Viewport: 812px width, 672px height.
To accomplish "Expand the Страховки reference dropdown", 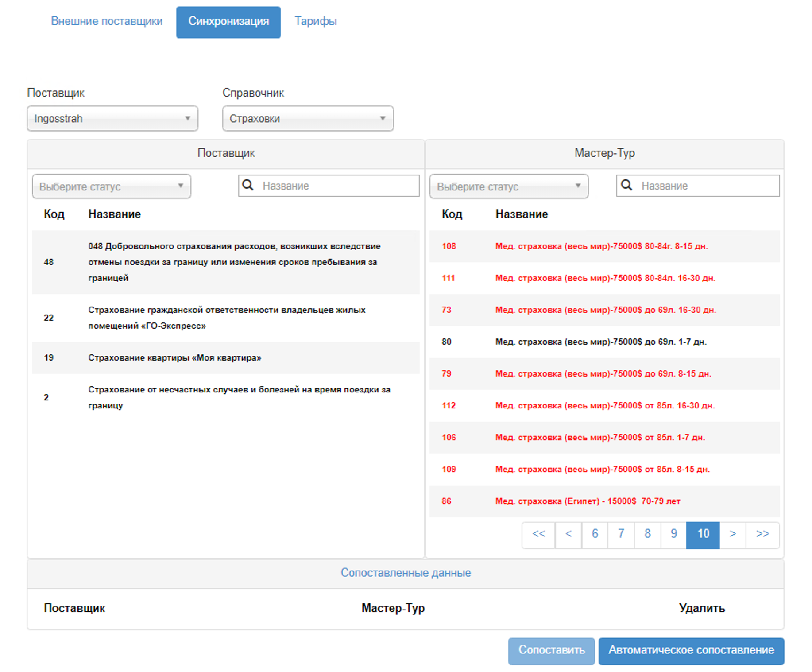I will click(308, 119).
